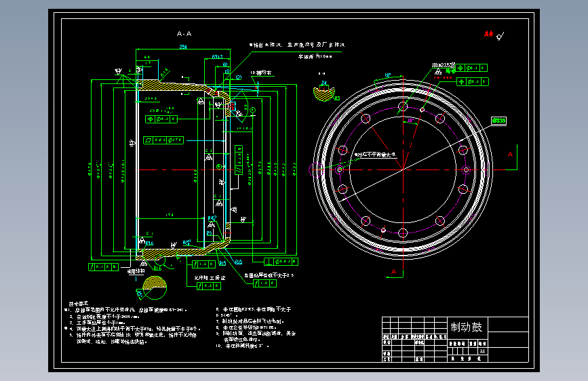Image resolution: width=588 pixels, height=381 pixels.
Task: Click the 24 dimension on the groove detail
Action: click(x=324, y=83)
